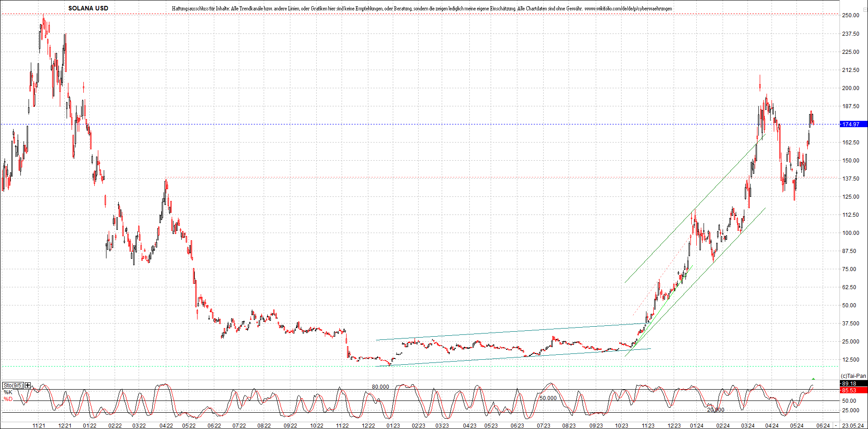This screenshot has height=429, width=868.
Task: Click the 11 21 date axis label
Action: point(39,426)
